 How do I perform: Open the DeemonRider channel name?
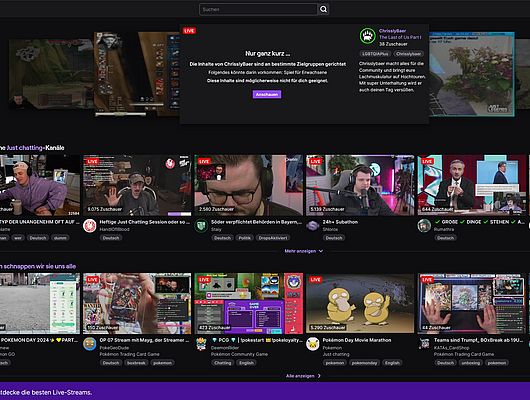tap(225, 348)
